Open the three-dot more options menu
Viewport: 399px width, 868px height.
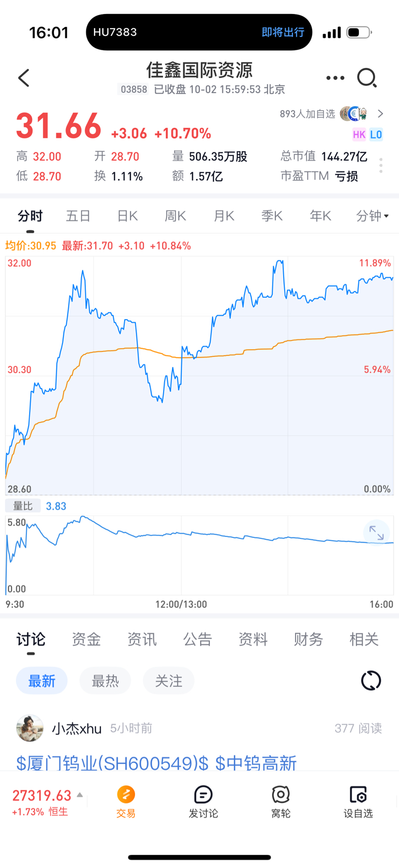point(335,78)
